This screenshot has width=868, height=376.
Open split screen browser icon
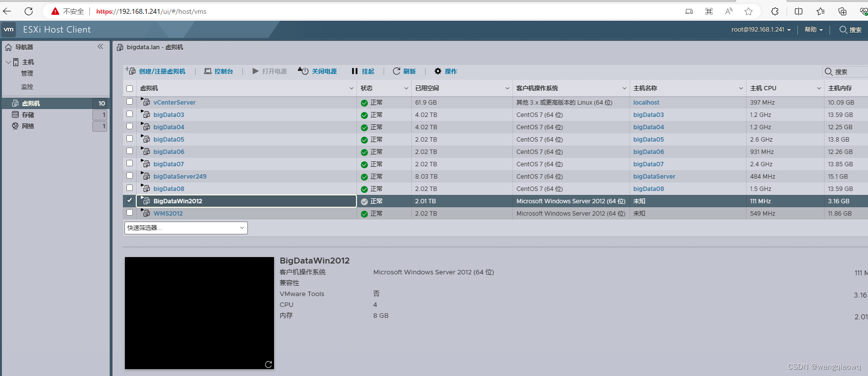click(798, 11)
